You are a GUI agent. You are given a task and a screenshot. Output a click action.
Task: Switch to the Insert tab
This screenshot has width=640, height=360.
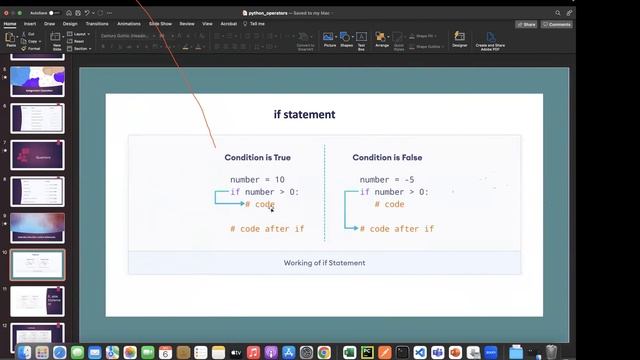tap(30, 24)
